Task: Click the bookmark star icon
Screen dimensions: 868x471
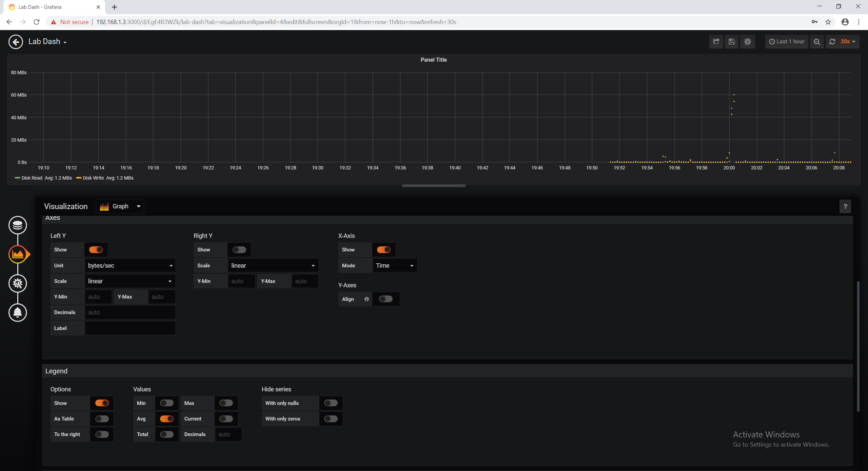Action: pos(828,22)
